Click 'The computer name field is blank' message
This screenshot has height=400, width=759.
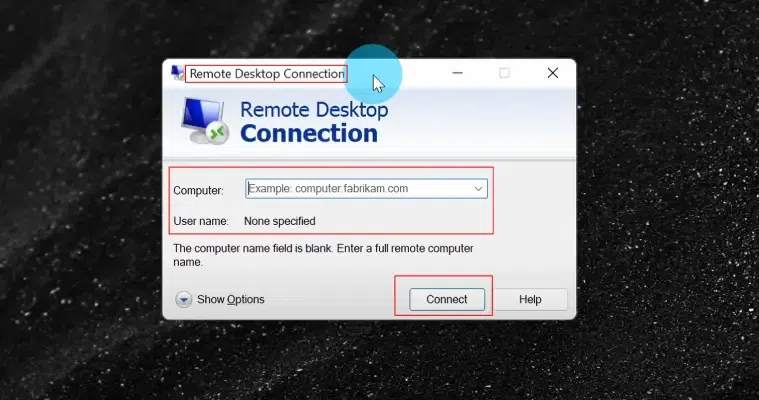(x=323, y=255)
